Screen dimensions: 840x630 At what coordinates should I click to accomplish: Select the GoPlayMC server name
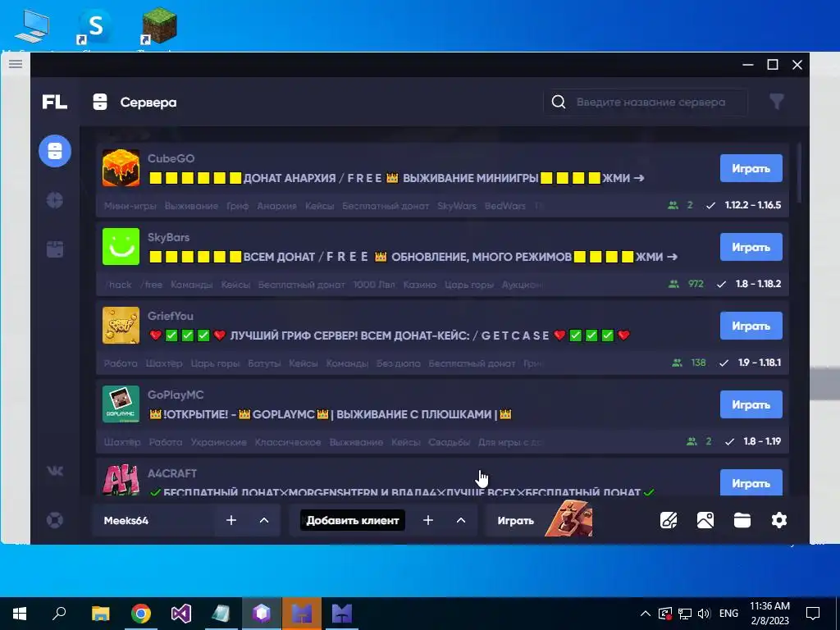176,395
